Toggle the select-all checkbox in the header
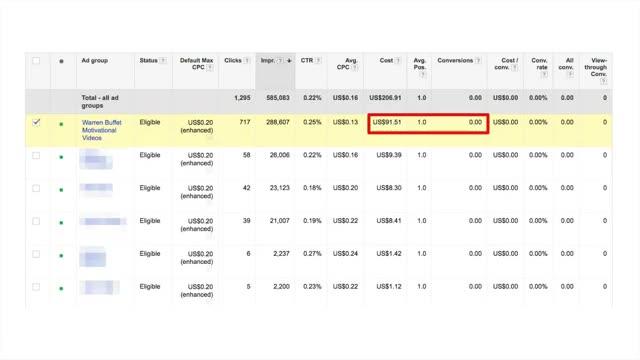640x360 pixels. point(36,61)
